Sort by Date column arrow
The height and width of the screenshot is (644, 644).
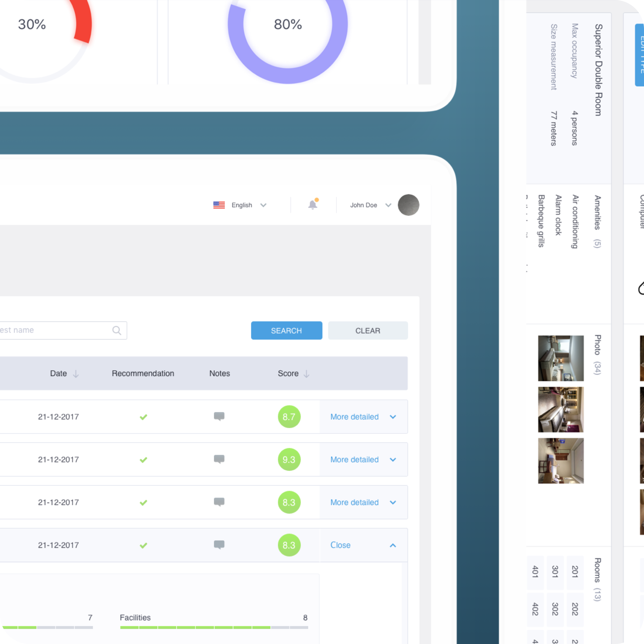point(76,374)
